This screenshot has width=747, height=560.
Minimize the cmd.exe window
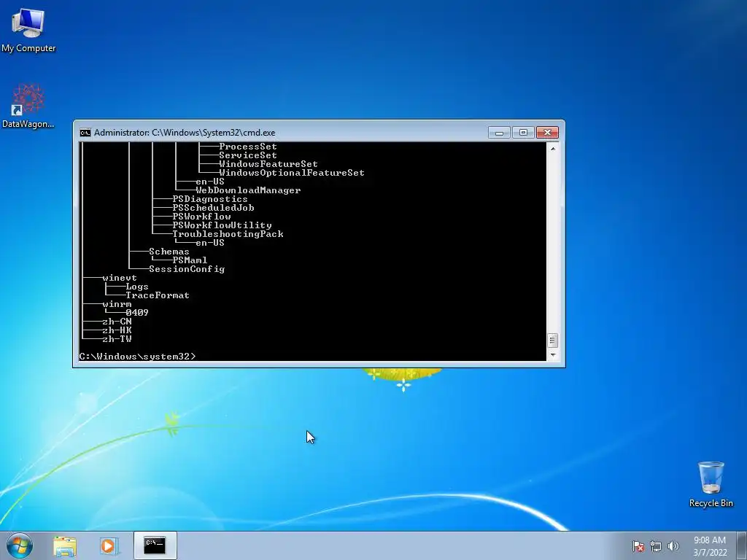(499, 133)
